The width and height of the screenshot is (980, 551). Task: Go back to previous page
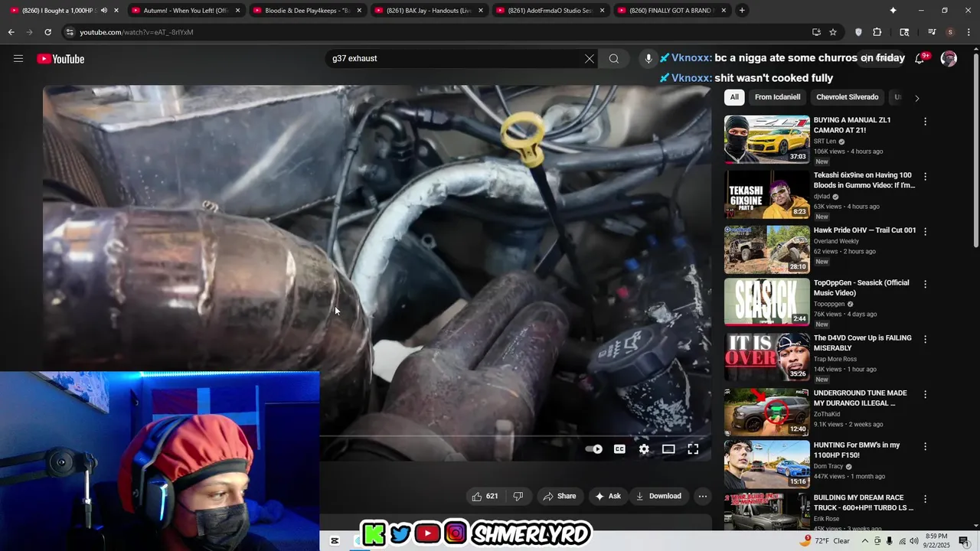11,32
